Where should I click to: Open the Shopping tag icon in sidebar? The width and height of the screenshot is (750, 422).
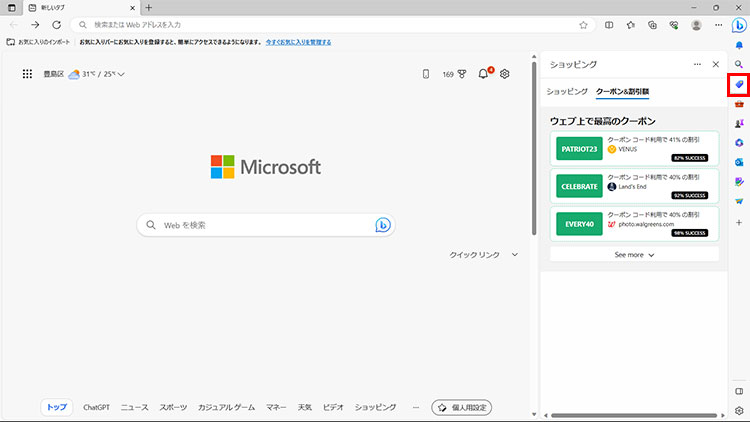738,84
